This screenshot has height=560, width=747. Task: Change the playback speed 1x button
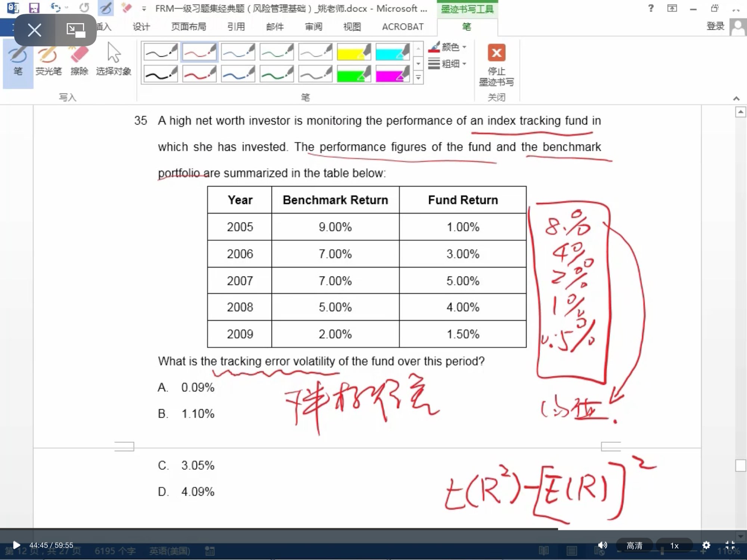(674, 545)
